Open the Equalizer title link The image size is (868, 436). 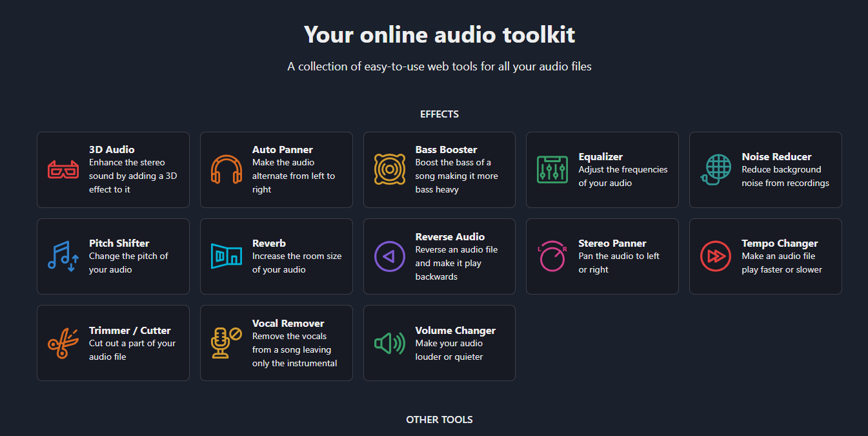pos(600,157)
